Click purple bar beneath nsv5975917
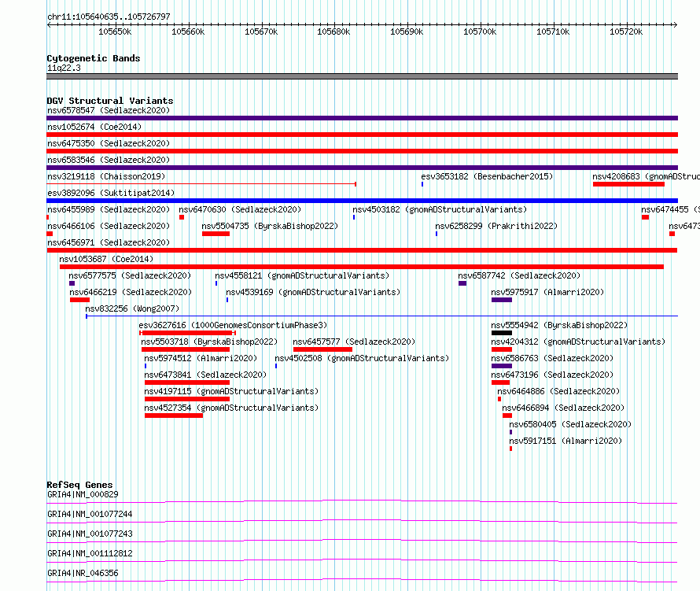This screenshot has height=591, width=700. pyautogui.click(x=502, y=300)
